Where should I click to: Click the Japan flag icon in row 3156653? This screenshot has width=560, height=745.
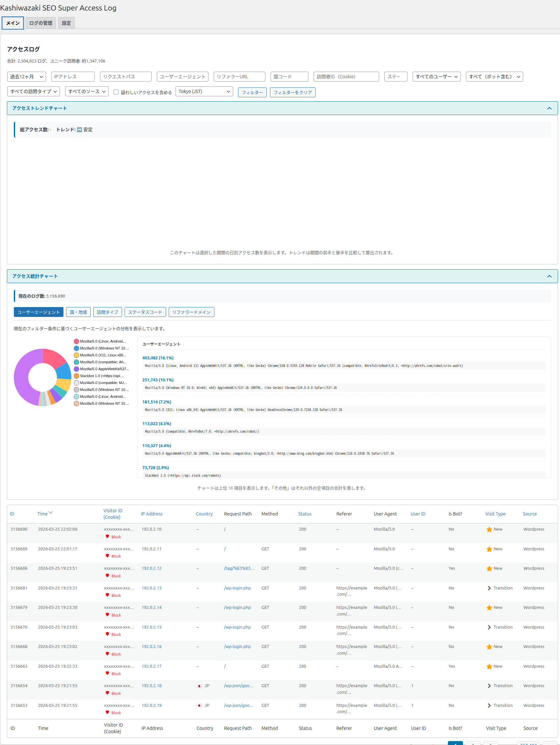coord(199,705)
